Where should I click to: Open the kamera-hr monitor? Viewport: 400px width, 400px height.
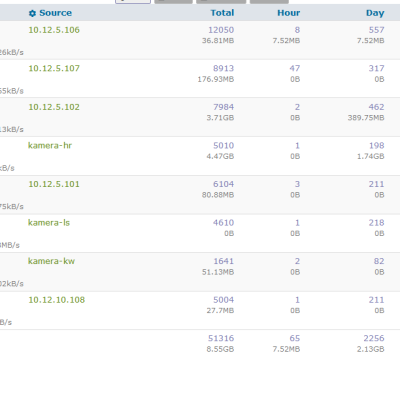[50, 145]
